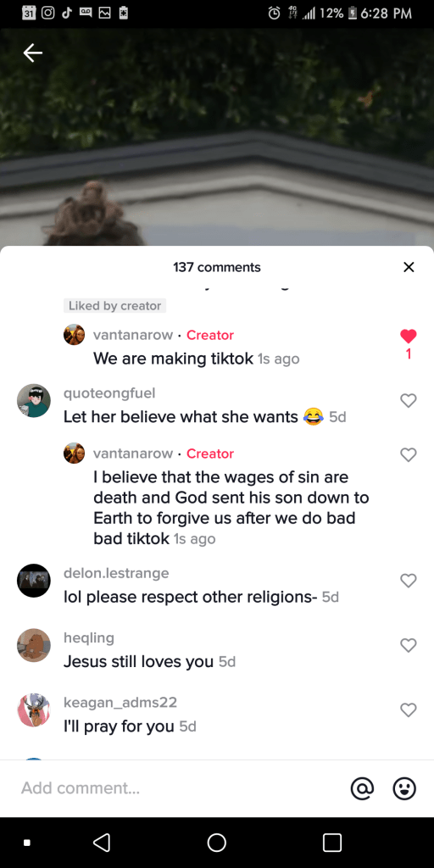This screenshot has height=868, width=434.
Task: Open heqling's bear avatar
Action: 34,645
